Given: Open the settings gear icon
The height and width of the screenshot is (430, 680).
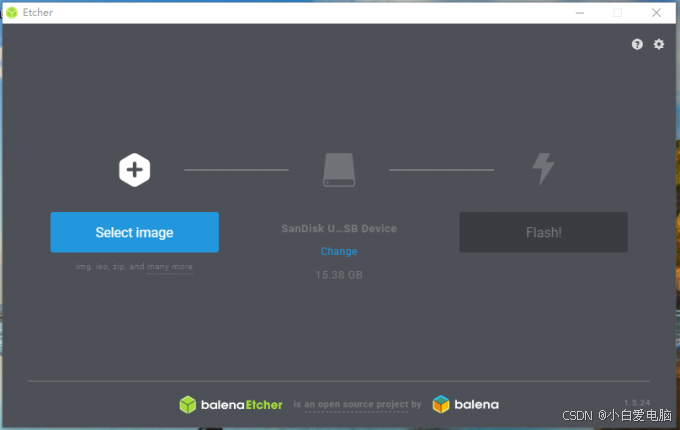Looking at the screenshot, I should pos(659,44).
